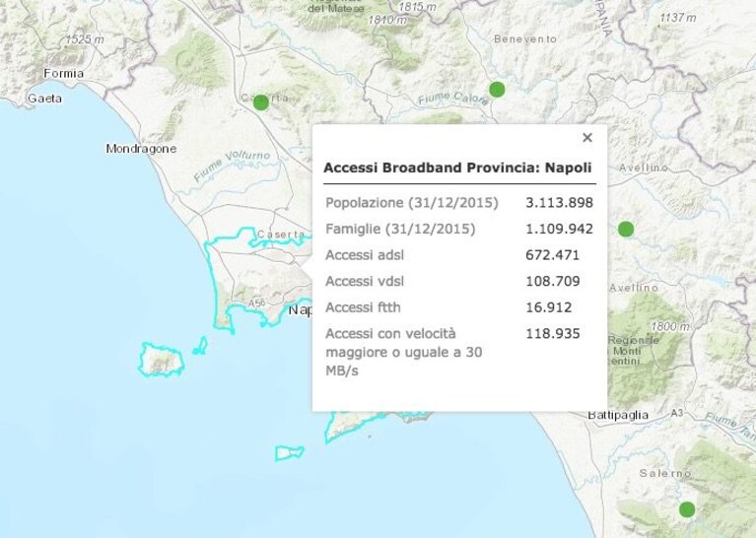Select the Accessi vdsl label

pos(365,281)
